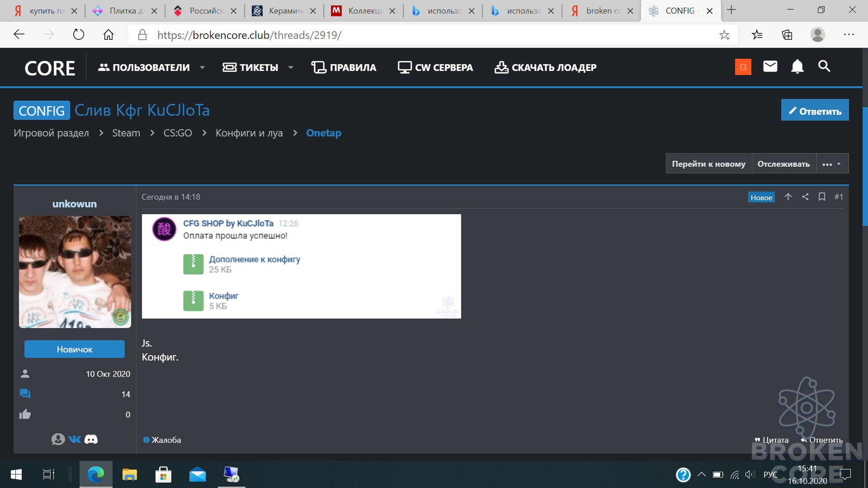Open browser settings and more menu
868x488 pixels.
[x=849, y=34]
